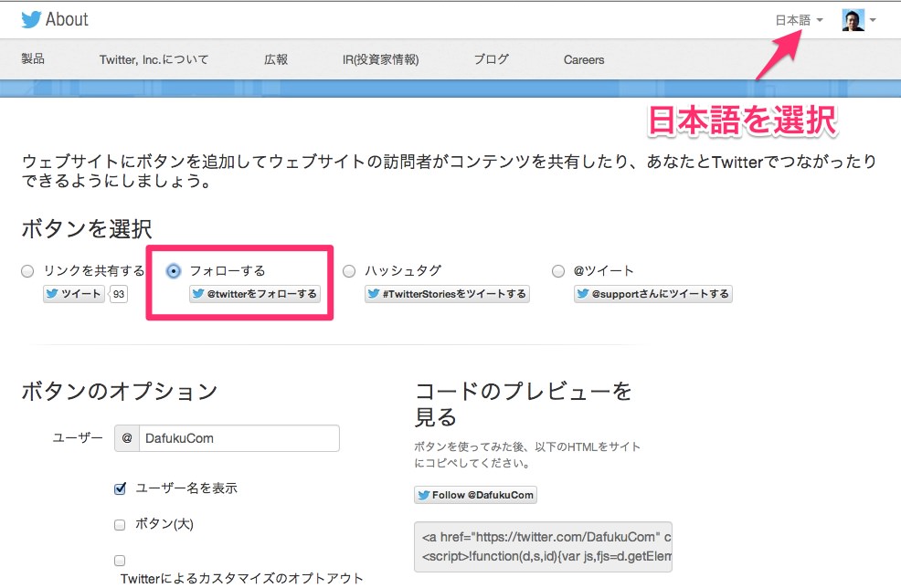The height and width of the screenshot is (588, 901).
Task: Open the ブログ menu item
Action: 492,59
